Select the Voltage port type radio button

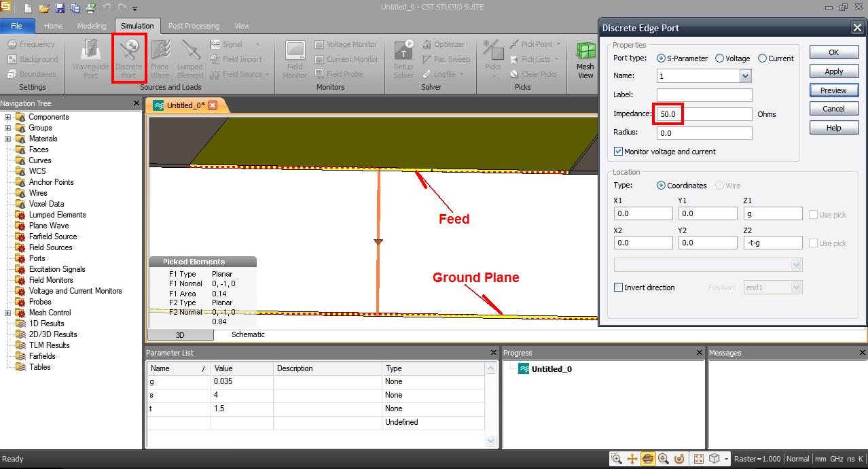tap(719, 58)
